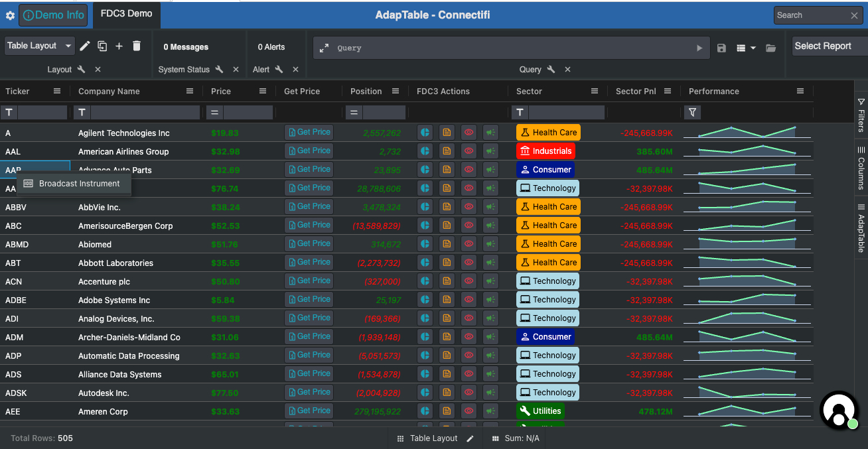Click the eye view action for AbbVie row
The image size is (868, 449).
point(469,207)
